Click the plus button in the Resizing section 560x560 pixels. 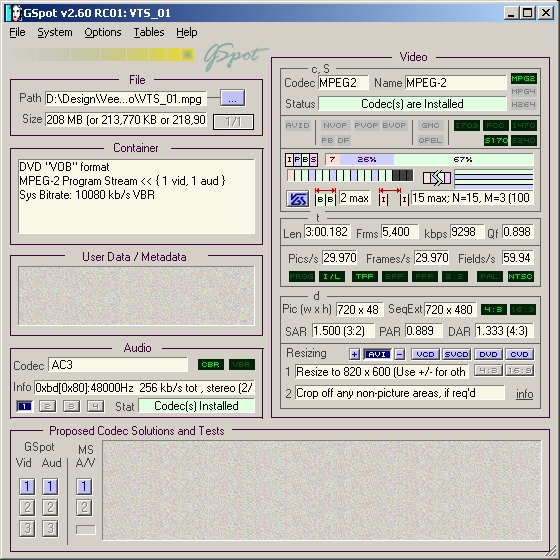(354, 354)
